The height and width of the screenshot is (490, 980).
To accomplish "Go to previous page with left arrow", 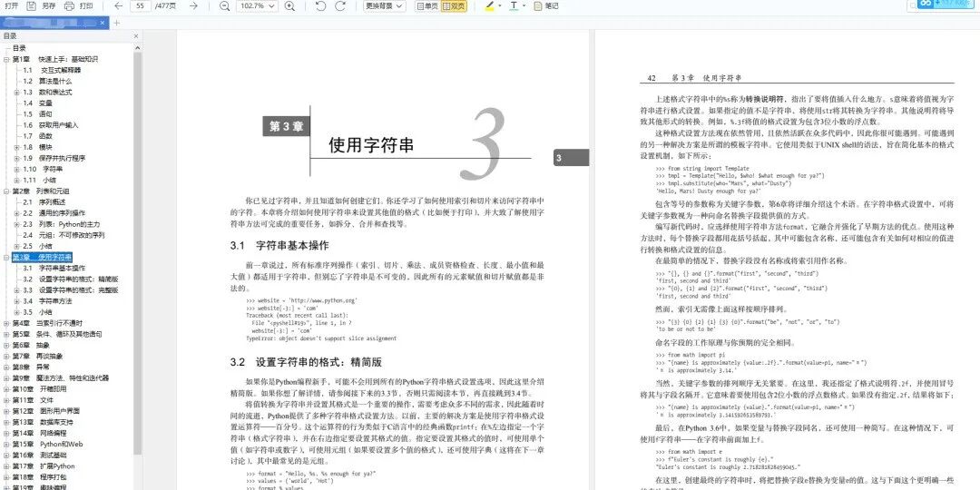I will tap(118, 5).
